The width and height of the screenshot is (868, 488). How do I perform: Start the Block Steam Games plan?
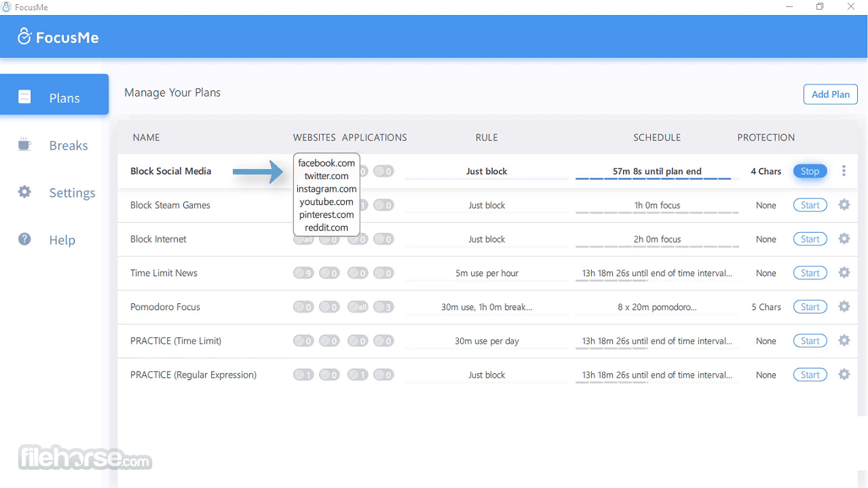pos(810,205)
